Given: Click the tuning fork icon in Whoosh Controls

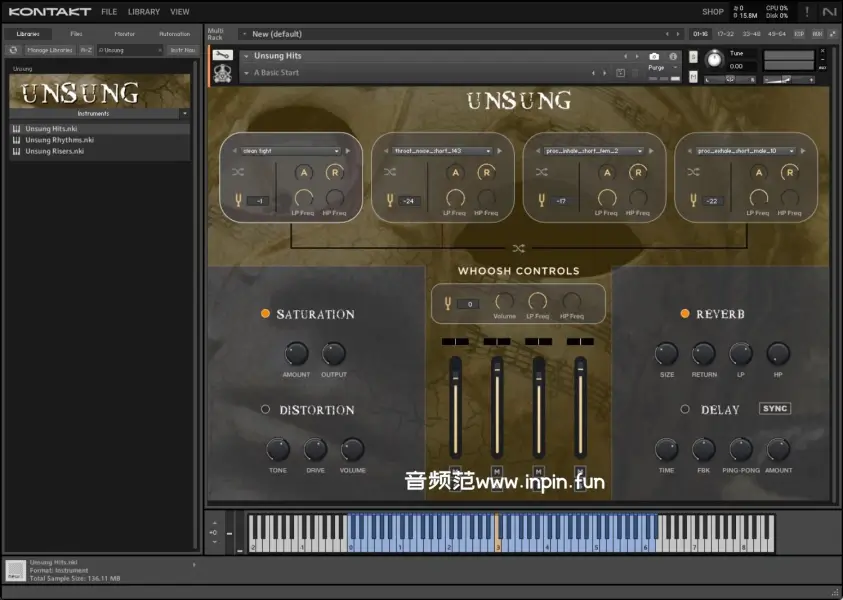Looking at the screenshot, I should click(x=445, y=303).
